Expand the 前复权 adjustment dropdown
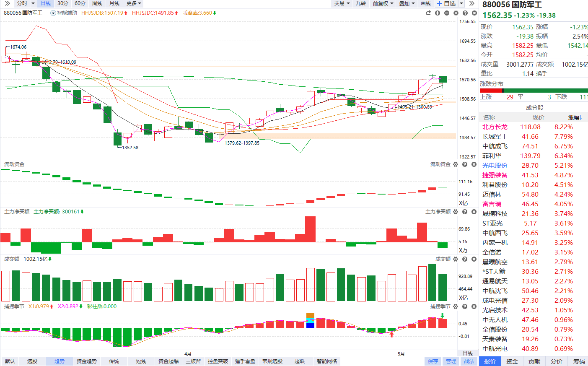The height and width of the screenshot is (366, 588). tap(383, 3)
